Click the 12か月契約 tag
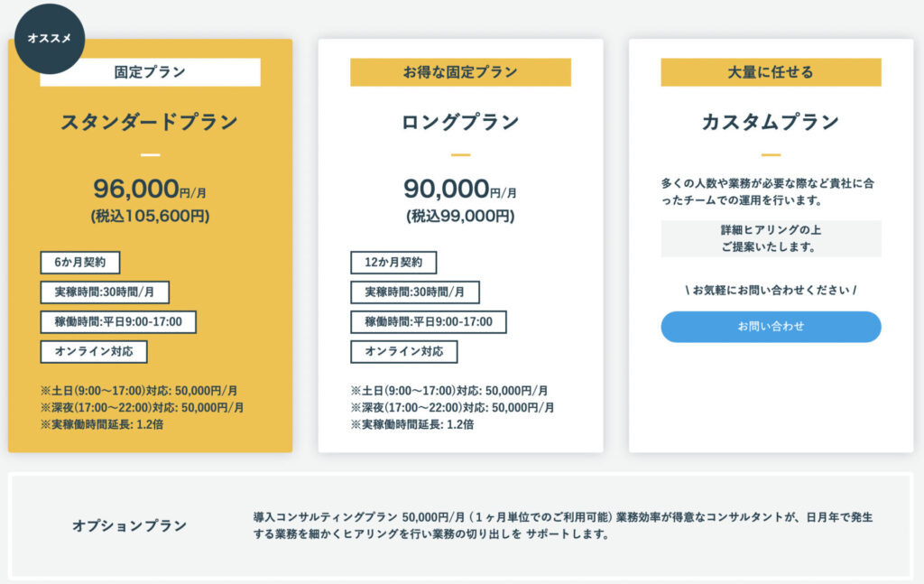The height and width of the screenshot is (584, 924). (393, 263)
